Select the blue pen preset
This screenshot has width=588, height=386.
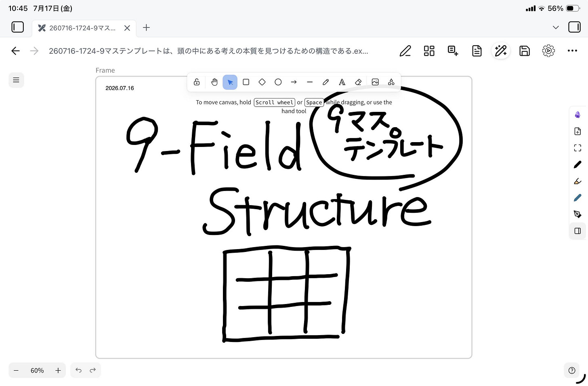[x=577, y=198]
